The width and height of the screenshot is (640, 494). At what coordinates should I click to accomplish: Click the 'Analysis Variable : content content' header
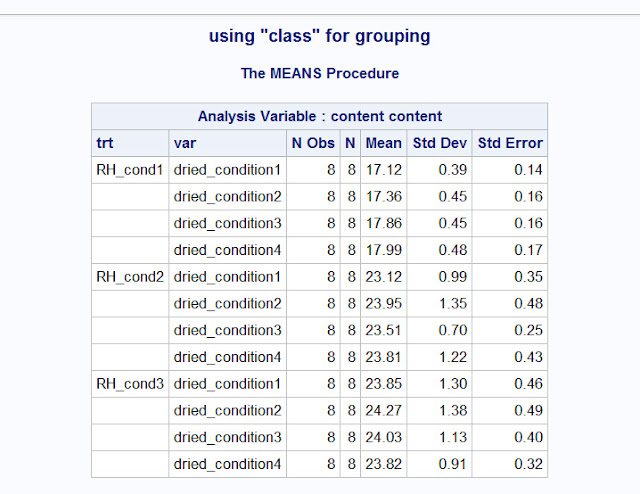(x=320, y=116)
